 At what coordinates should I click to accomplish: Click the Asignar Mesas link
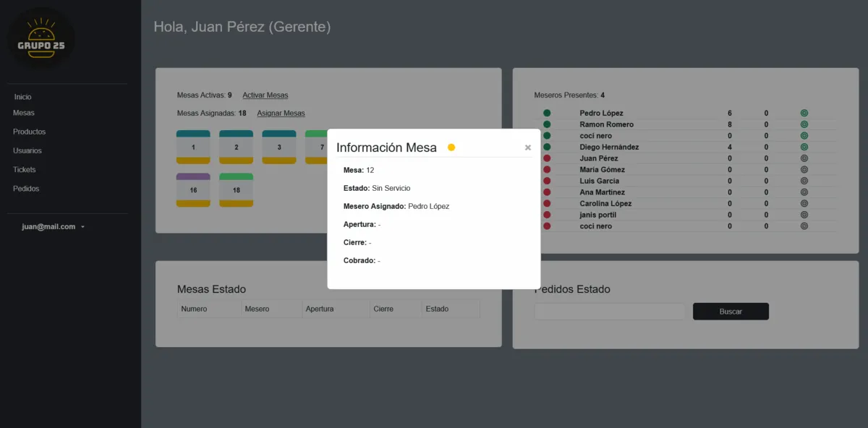281,114
